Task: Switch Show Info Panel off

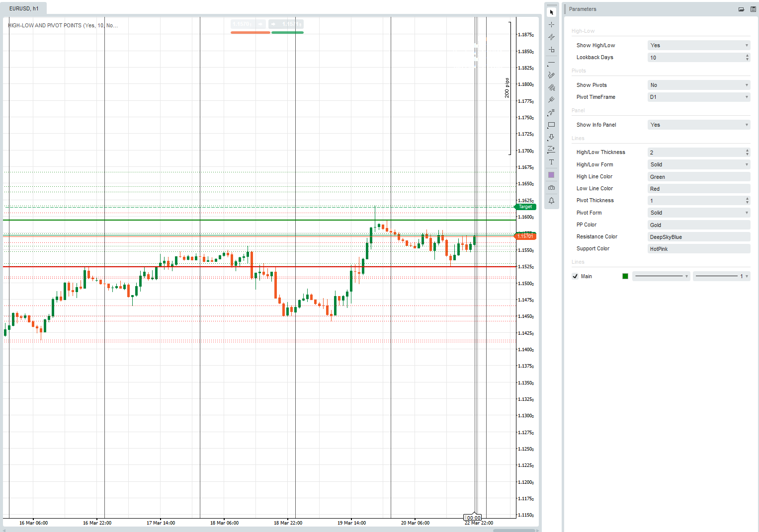Action: click(698, 124)
